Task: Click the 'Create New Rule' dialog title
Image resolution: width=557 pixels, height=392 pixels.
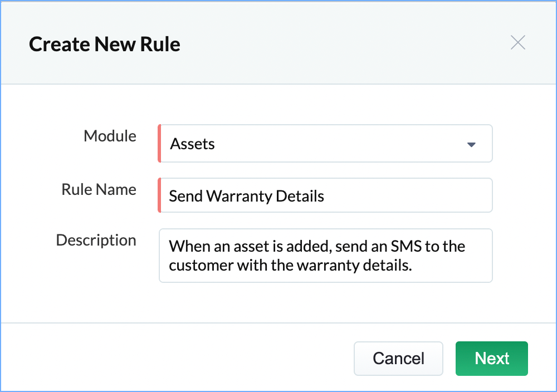Action: (x=105, y=44)
